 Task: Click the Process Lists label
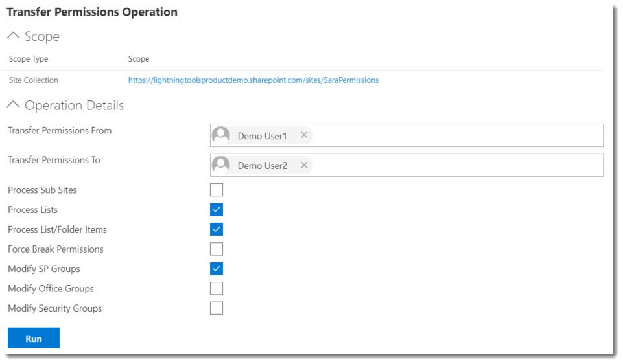click(x=32, y=210)
